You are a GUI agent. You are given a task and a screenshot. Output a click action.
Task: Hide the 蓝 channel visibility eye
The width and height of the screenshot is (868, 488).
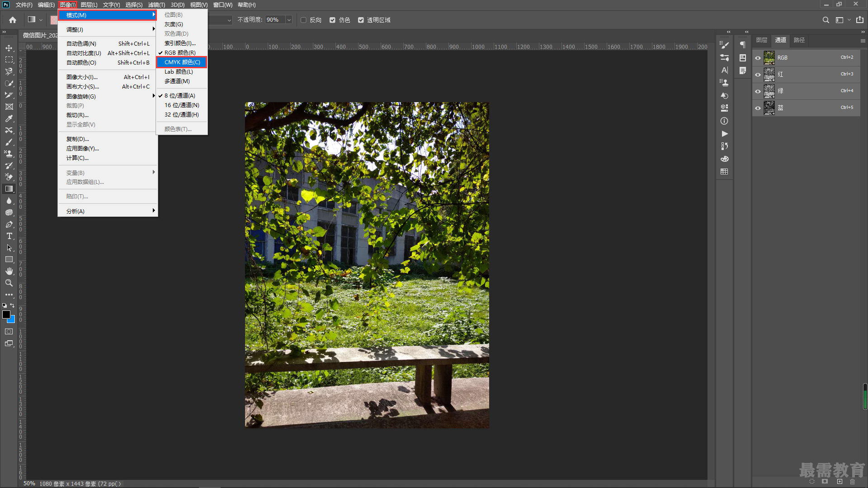coord(758,108)
